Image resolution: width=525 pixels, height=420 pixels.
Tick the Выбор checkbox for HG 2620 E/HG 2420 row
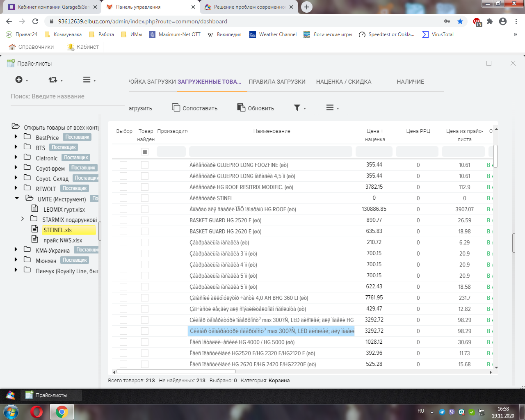point(123,364)
